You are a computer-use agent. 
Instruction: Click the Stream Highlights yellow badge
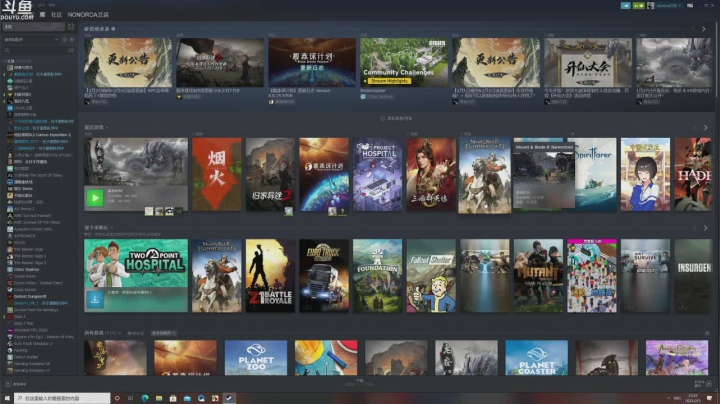coord(388,81)
